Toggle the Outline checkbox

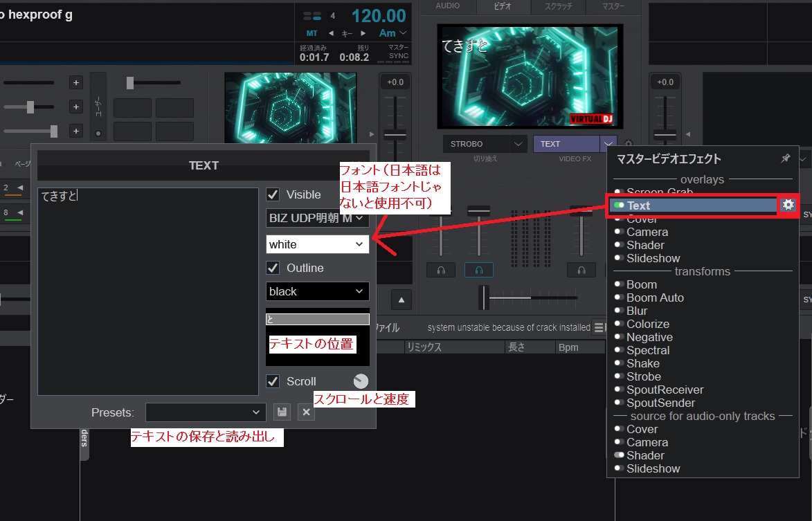click(x=273, y=268)
